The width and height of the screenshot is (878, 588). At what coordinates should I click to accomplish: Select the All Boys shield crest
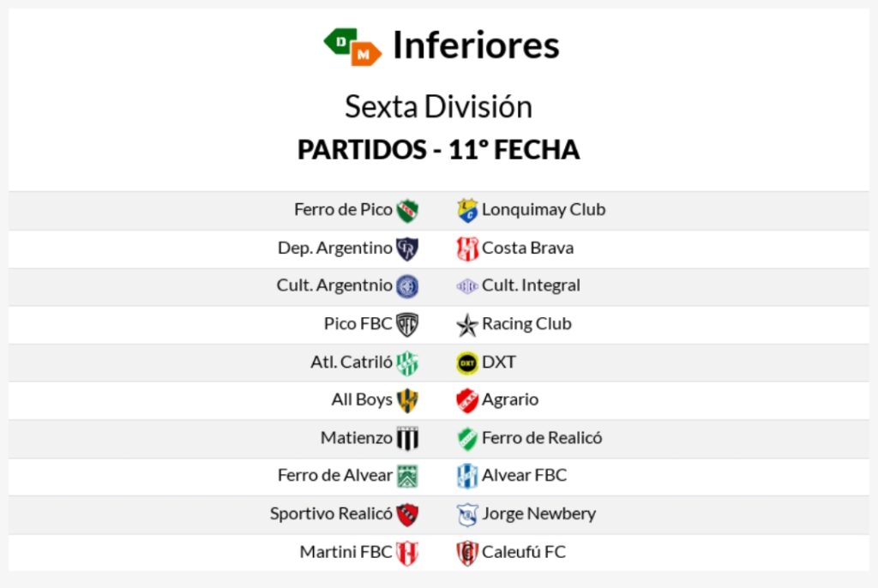pos(407,400)
